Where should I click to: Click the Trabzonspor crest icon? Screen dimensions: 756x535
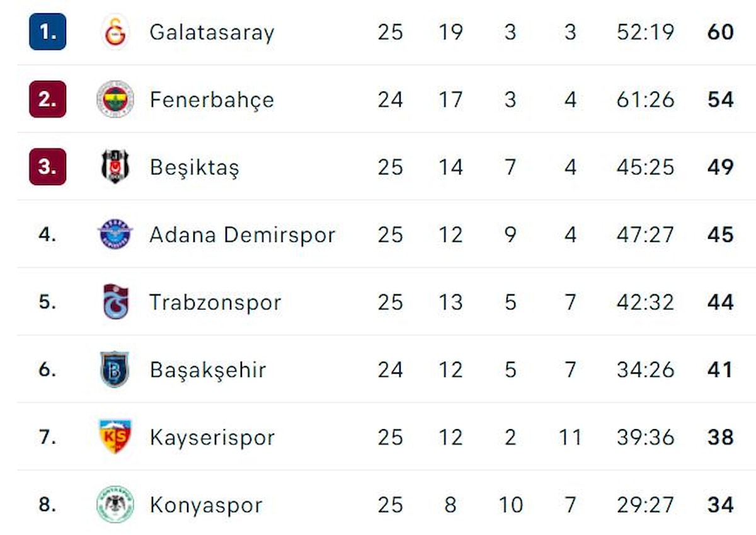[x=115, y=302]
